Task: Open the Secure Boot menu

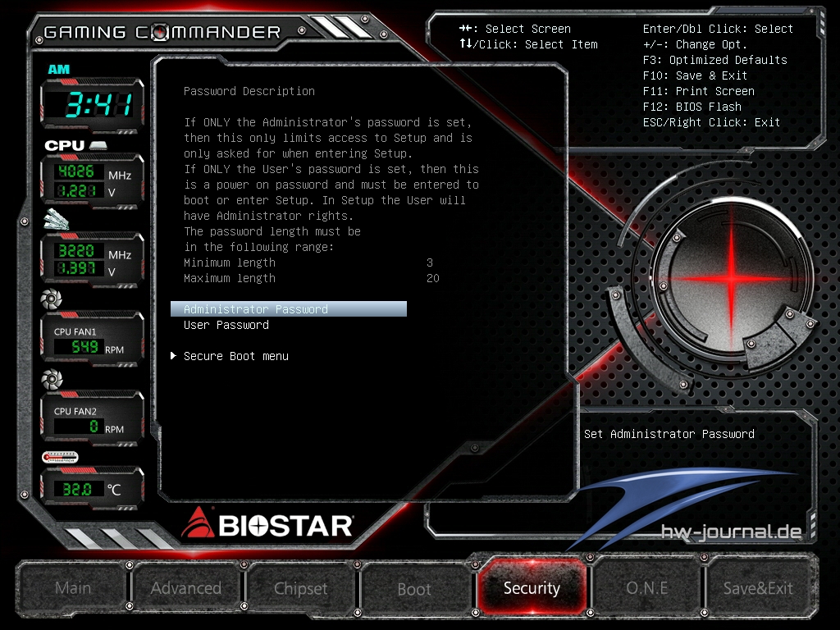Action: 235,356
